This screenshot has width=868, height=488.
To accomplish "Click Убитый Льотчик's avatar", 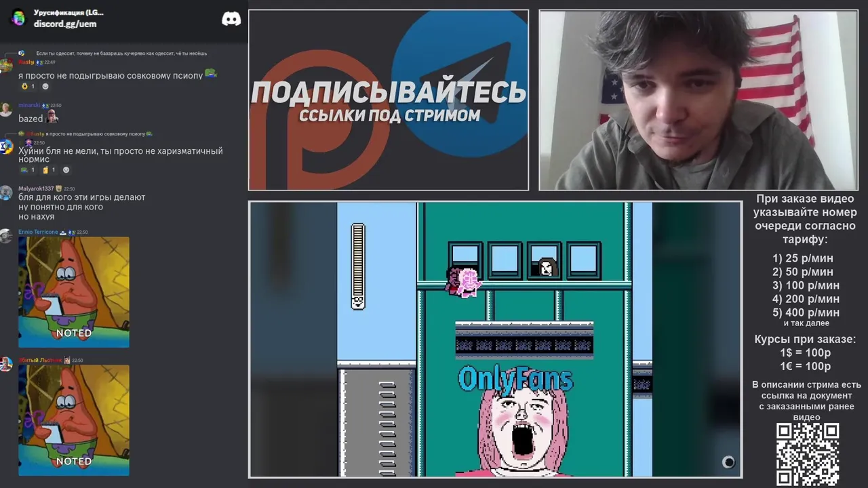I will tap(6, 364).
